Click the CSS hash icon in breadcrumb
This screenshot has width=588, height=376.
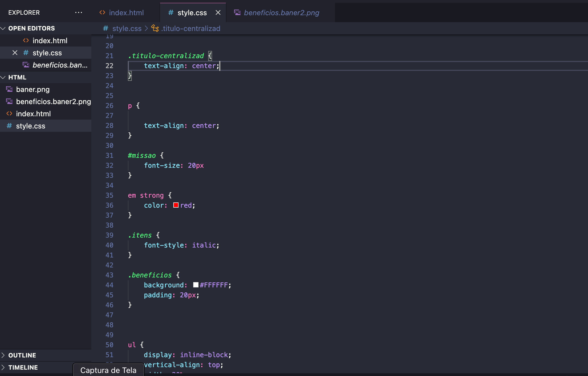pos(105,28)
